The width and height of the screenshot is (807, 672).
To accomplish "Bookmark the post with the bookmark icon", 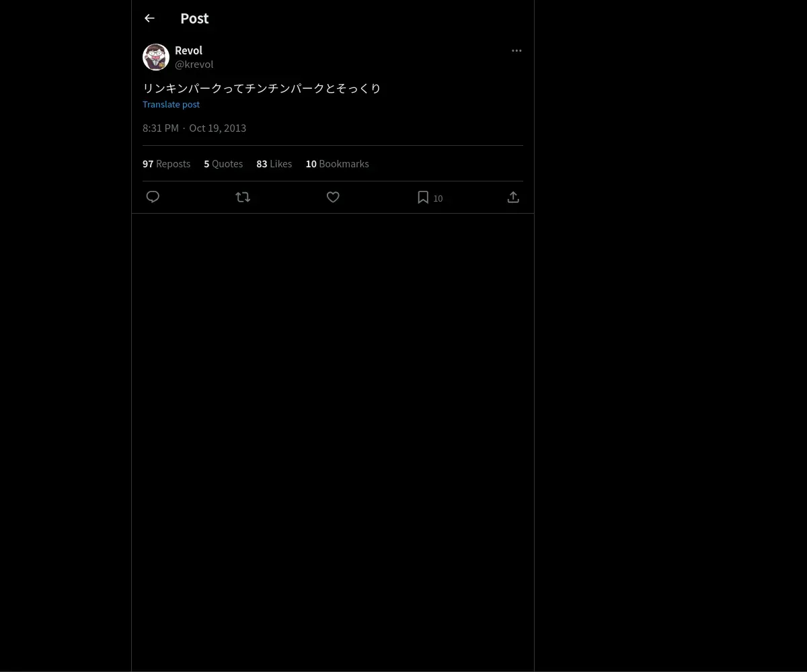I will click(x=423, y=197).
